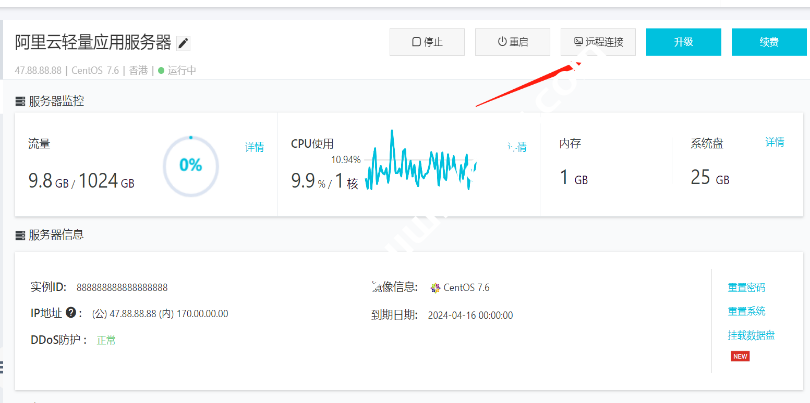This screenshot has height=403, width=810.
Task: Click the 重置系统 link
Action: (746, 311)
